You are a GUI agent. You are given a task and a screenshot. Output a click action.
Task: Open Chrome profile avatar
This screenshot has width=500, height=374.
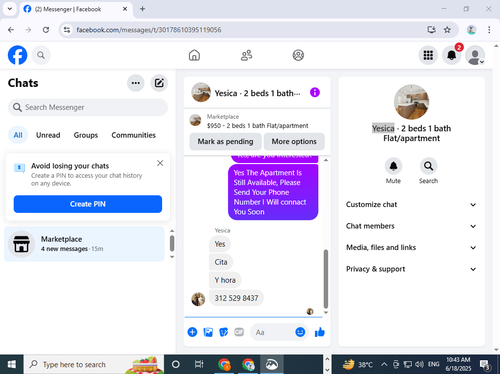tap(471, 30)
